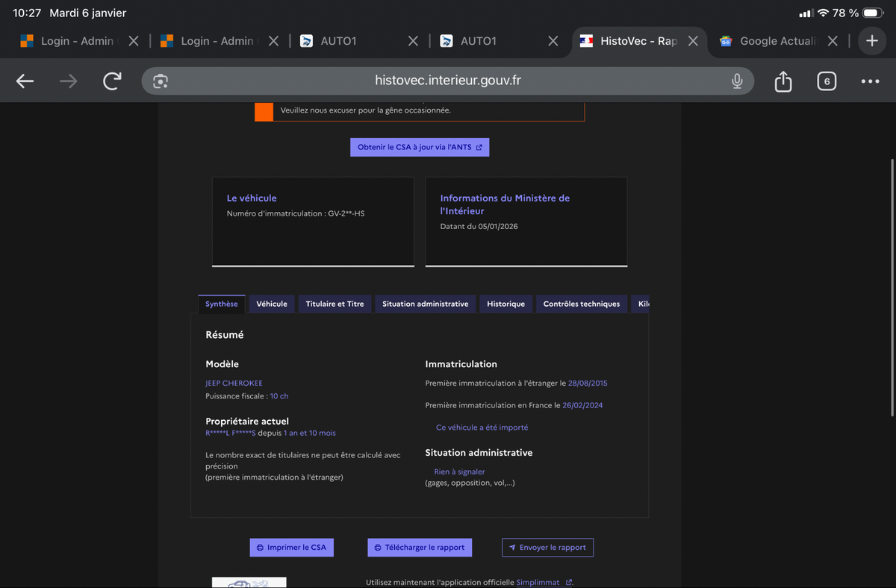Tap the browser back arrow
This screenshot has width=896, height=588.
[x=25, y=81]
